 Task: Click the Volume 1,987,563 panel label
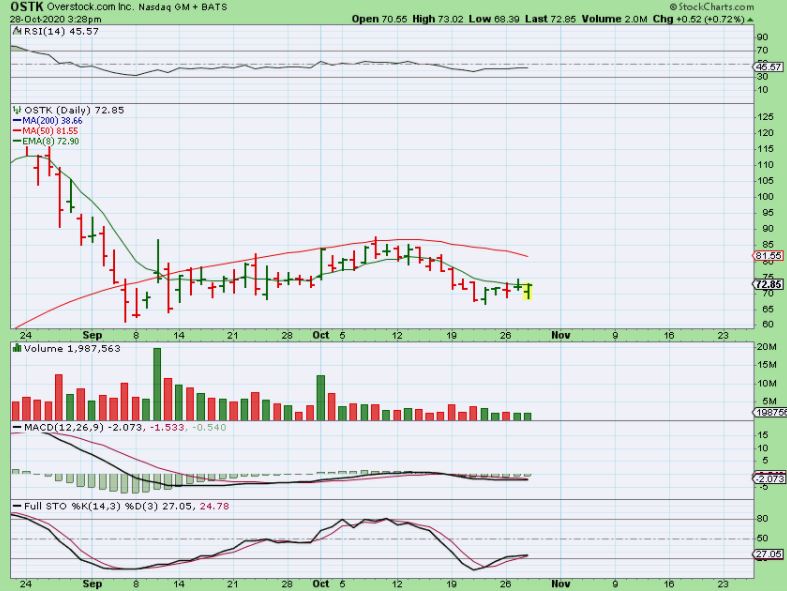click(72, 348)
